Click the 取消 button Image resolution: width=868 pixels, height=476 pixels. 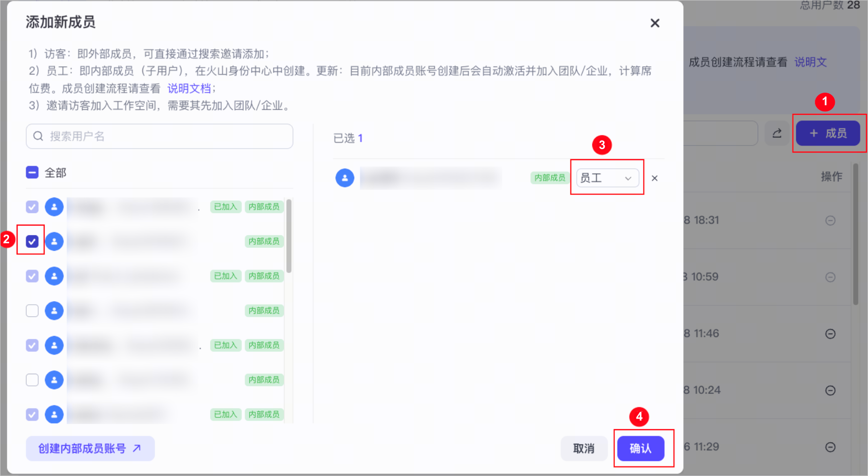pyautogui.click(x=584, y=448)
